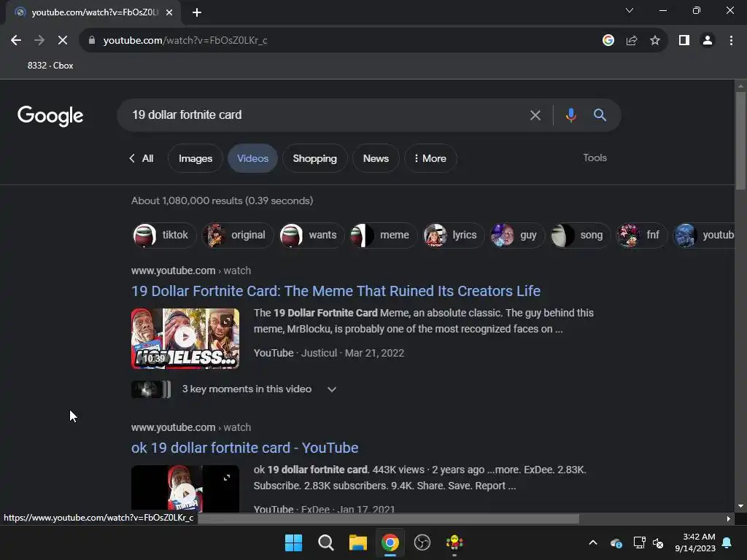The image size is (747, 560).
Task: Switch to the News tab
Action: [x=376, y=158]
